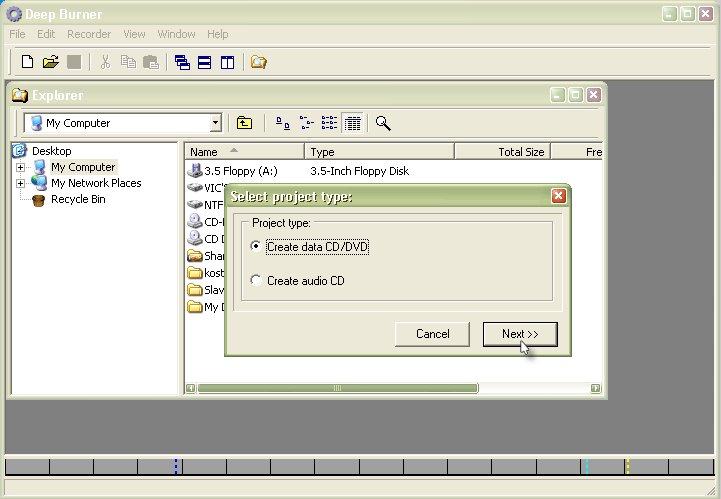This screenshot has height=499, width=721.
Task: Click the Next >> button
Action: tap(520, 334)
